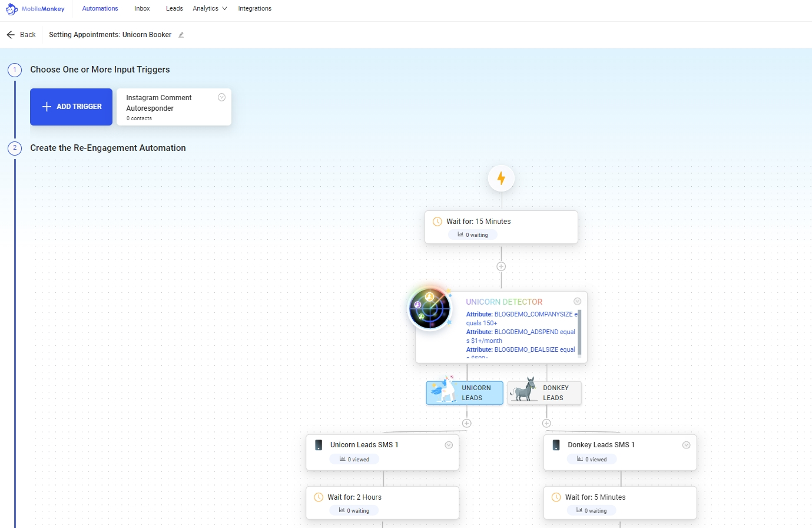This screenshot has height=528, width=812.
Task: Open the Inbox tab
Action: point(142,8)
